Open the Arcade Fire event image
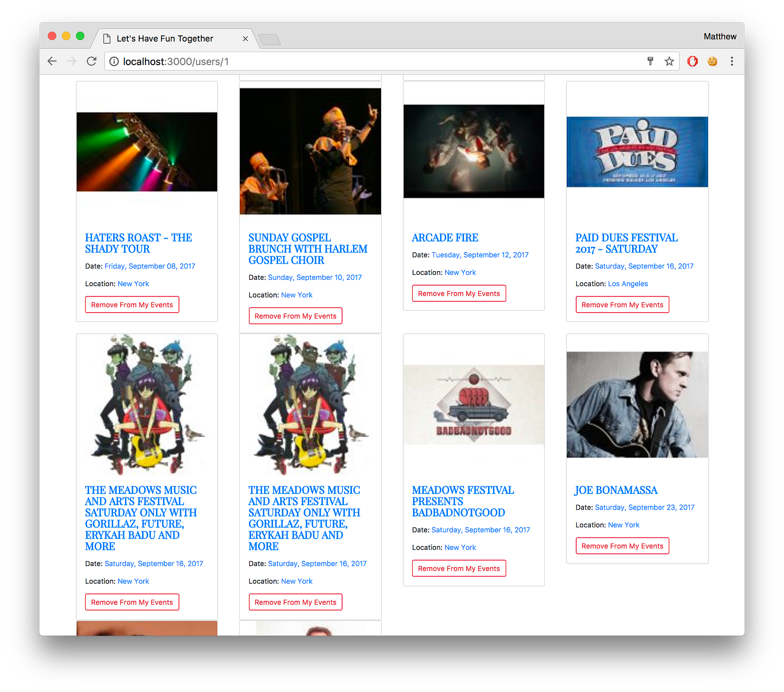The height and width of the screenshot is (692, 784). (474, 151)
